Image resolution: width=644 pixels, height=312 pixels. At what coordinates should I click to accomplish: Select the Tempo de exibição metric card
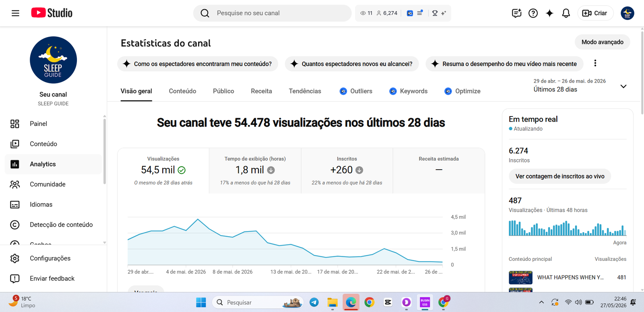pyautogui.click(x=255, y=171)
